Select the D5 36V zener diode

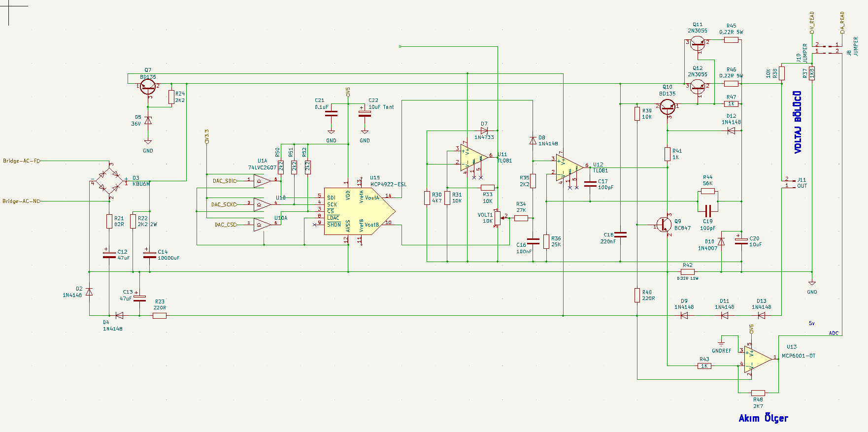[148, 121]
